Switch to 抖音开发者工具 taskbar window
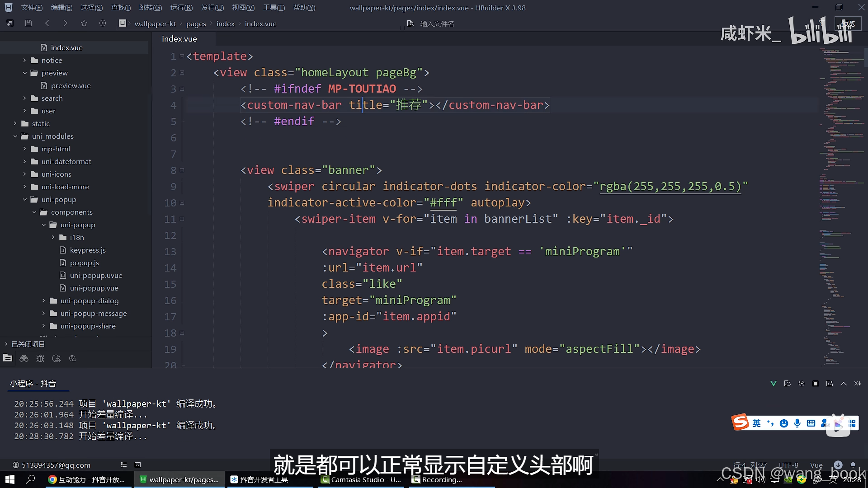868x488 pixels. [270, 479]
